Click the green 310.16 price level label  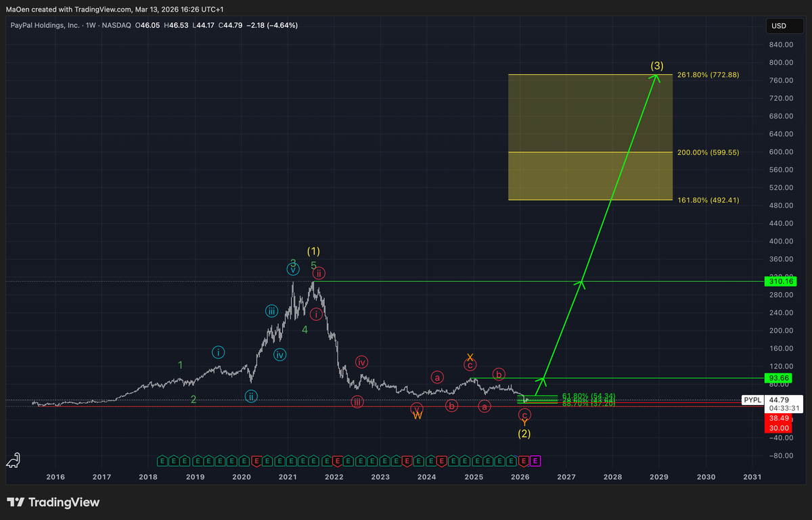[780, 281]
